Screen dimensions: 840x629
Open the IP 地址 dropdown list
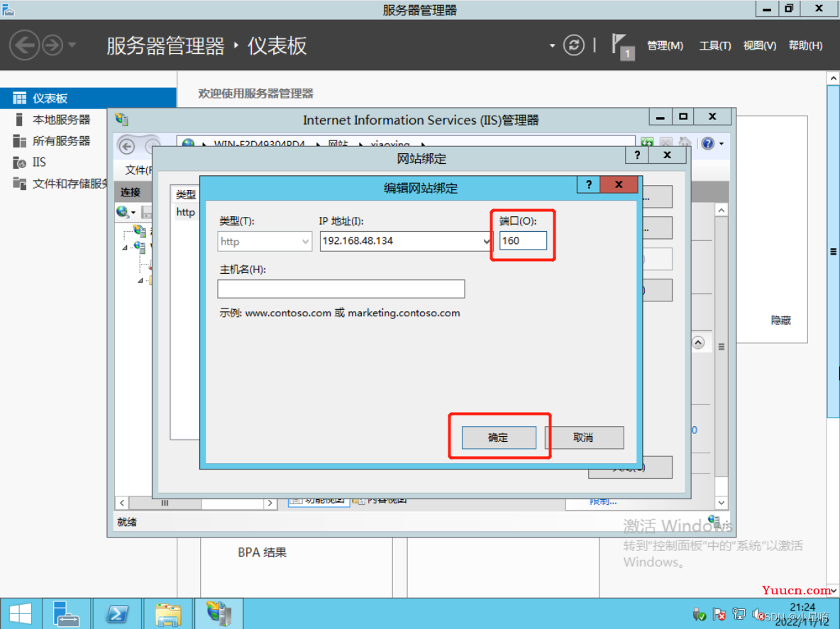coord(487,241)
